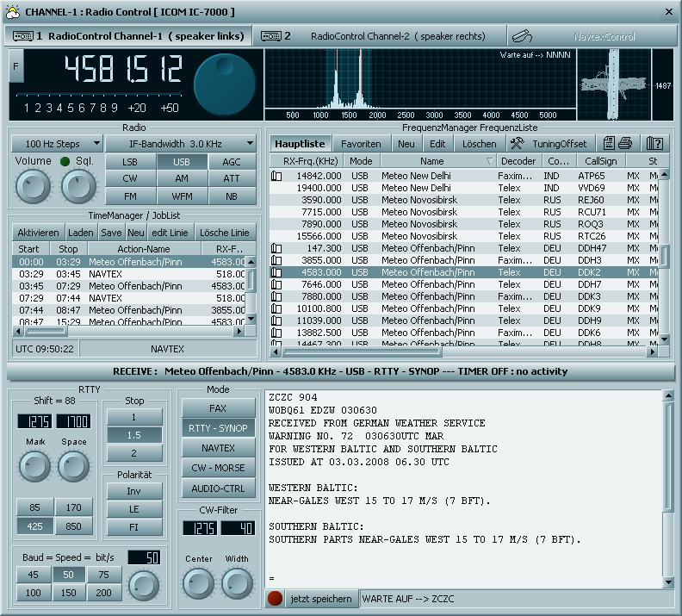The height and width of the screenshot is (616, 682).
Task: Click the NavtexControl satellite dish icon
Action: click(x=520, y=36)
